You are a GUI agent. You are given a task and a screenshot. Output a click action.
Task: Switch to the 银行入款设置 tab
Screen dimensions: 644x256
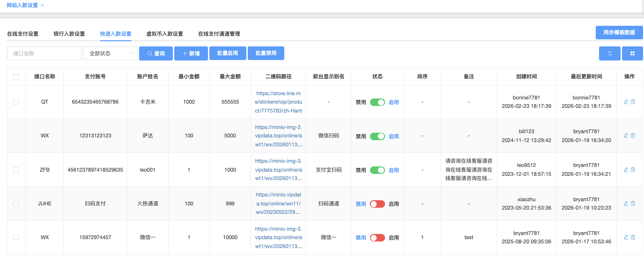[69, 34]
